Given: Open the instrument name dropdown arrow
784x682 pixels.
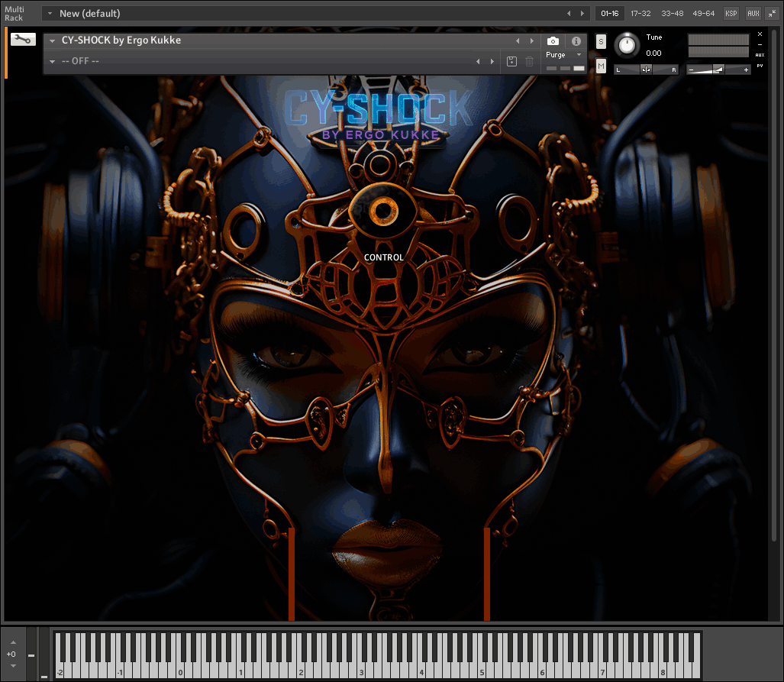Looking at the screenshot, I should coord(52,41).
